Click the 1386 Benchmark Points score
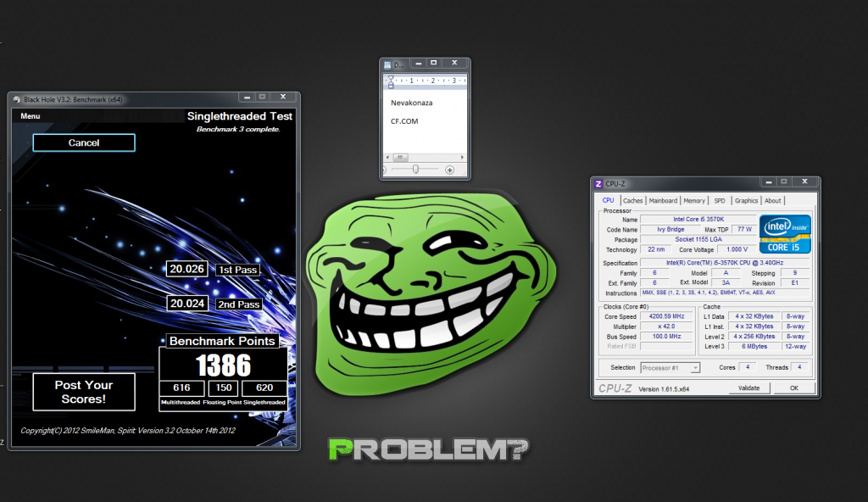868x502 pixels. 223,365
